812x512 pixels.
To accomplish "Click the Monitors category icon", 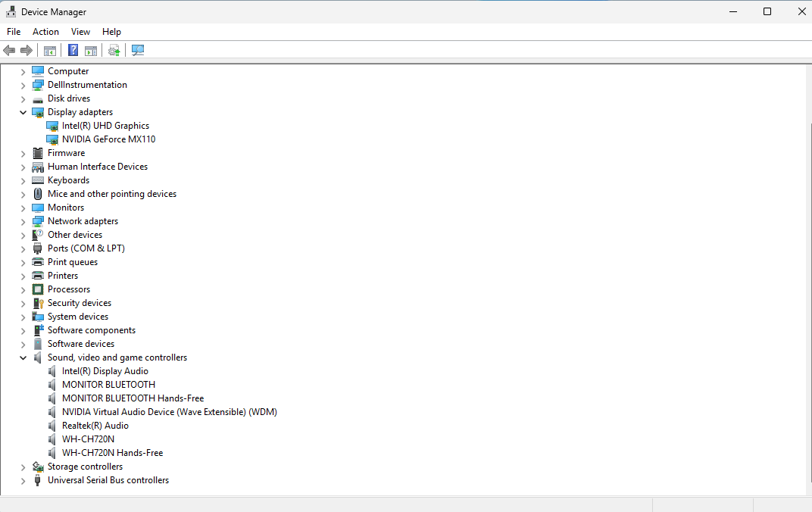I will click(38, 208).
